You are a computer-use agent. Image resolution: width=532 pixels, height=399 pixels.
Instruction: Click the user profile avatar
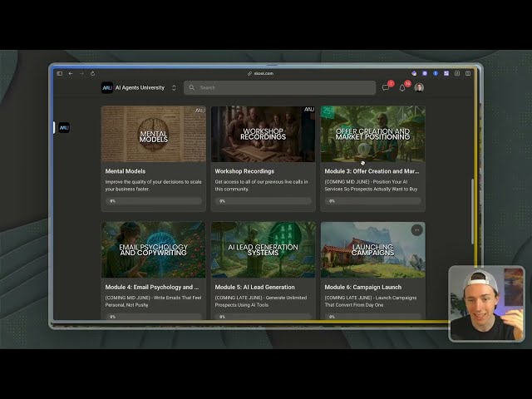click(419, 87)
